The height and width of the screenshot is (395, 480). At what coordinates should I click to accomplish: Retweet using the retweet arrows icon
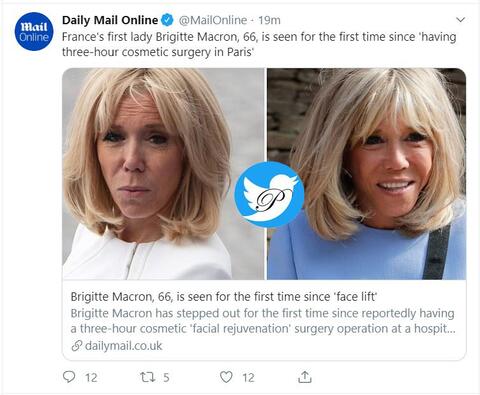[146, 377]
